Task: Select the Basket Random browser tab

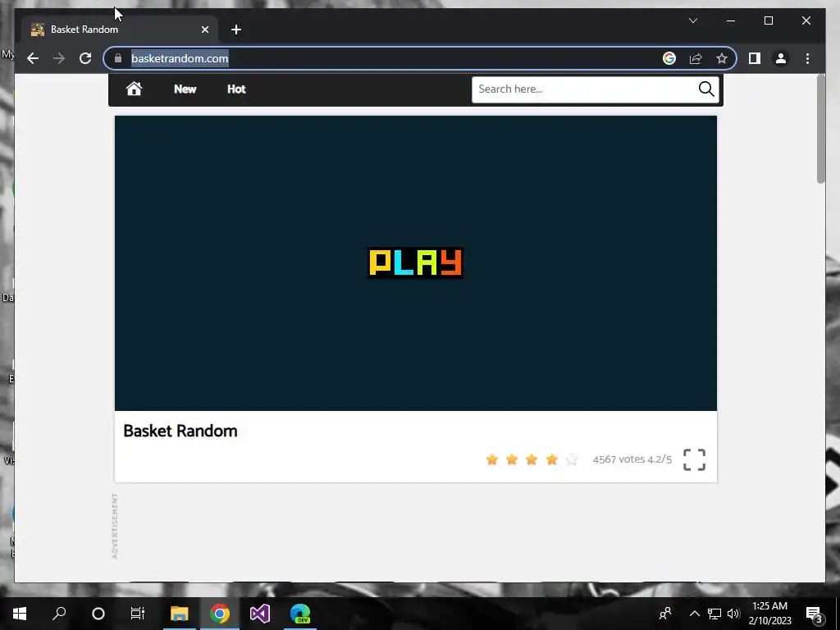Action: (x=121, y=30)
